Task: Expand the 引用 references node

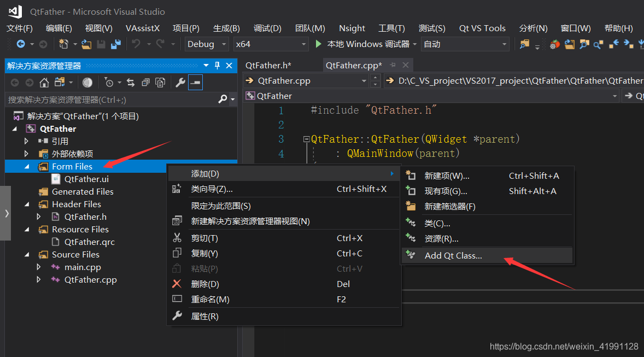Action: coord(26,141)
